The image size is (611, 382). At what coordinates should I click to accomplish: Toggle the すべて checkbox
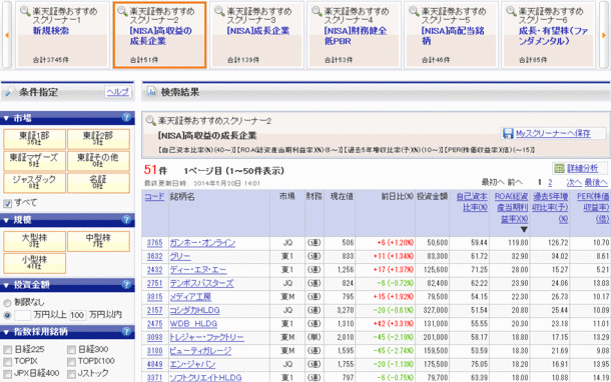[x=7, y=203]
